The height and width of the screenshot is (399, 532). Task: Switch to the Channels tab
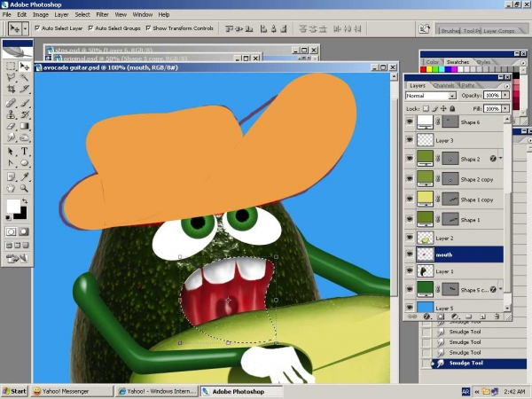[x=444, y=85]
